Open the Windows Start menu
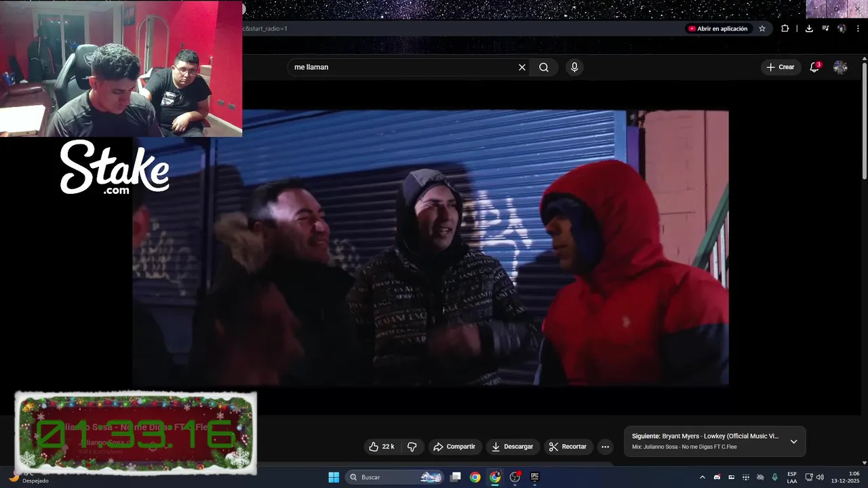868x488 pixels. [334, 477]
